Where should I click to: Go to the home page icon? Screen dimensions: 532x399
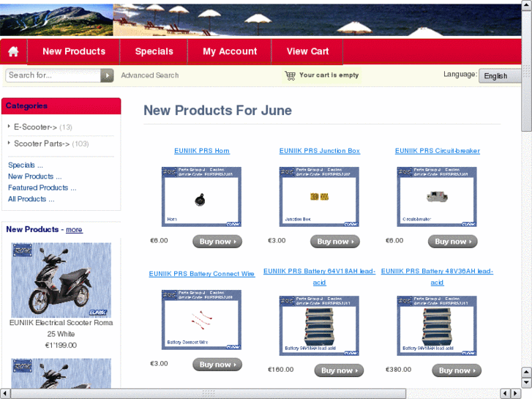13,51
